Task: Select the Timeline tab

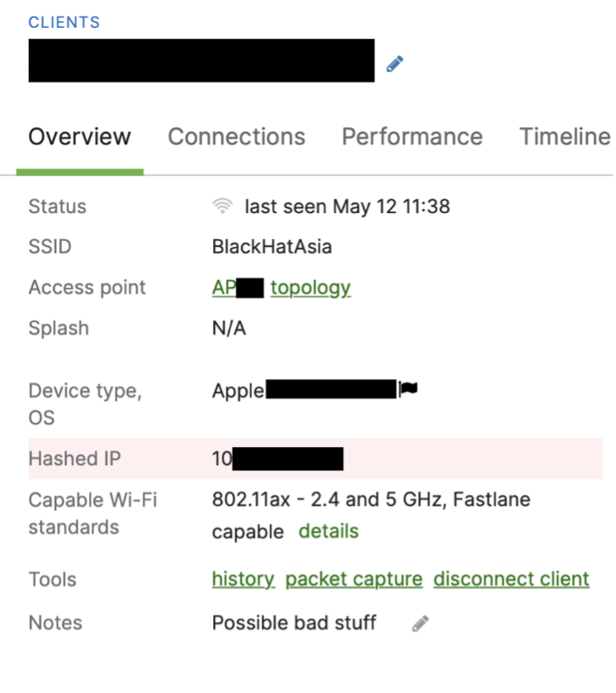Action: [564, 137]
